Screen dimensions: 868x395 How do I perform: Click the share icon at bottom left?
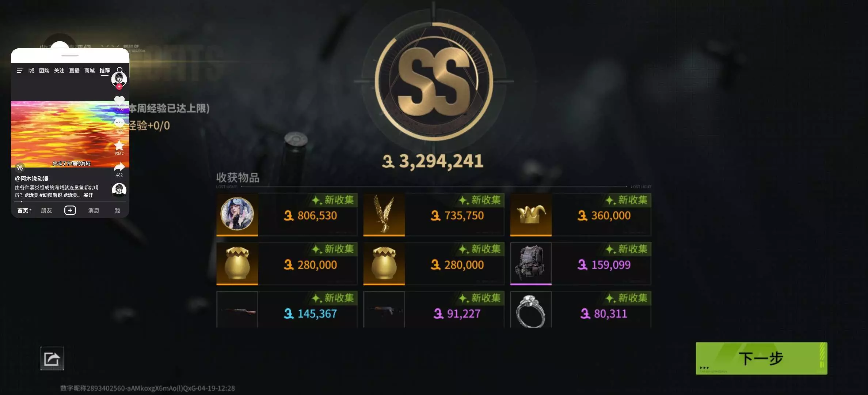(x=52, y=358)
